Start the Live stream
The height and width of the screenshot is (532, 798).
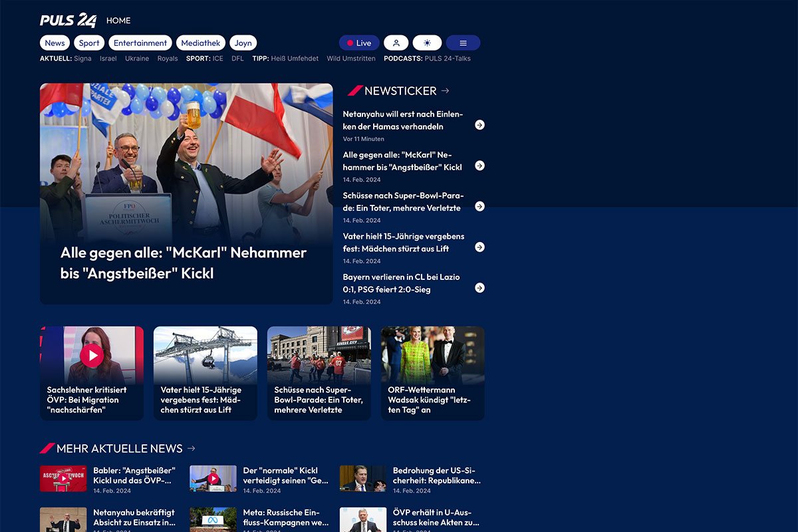359,43
